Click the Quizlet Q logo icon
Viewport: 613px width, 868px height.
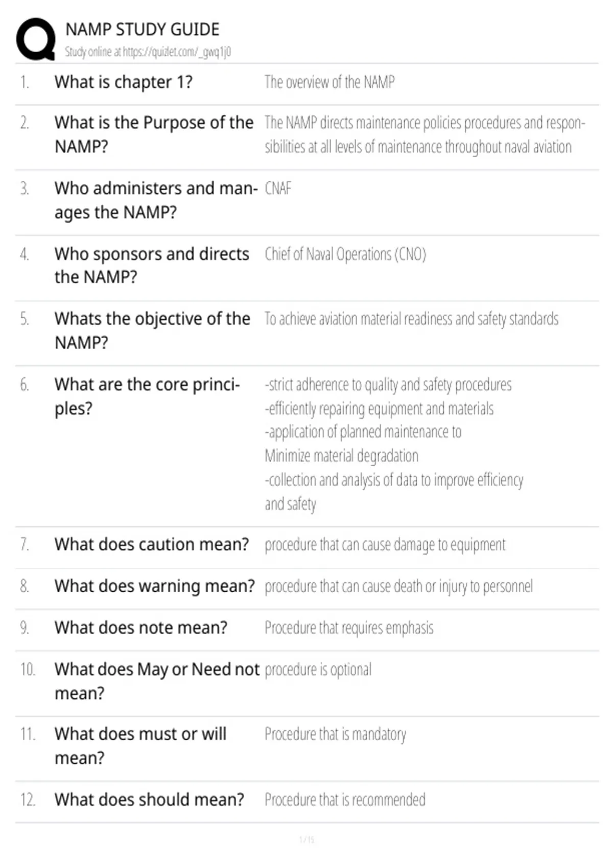coord(36,39)
